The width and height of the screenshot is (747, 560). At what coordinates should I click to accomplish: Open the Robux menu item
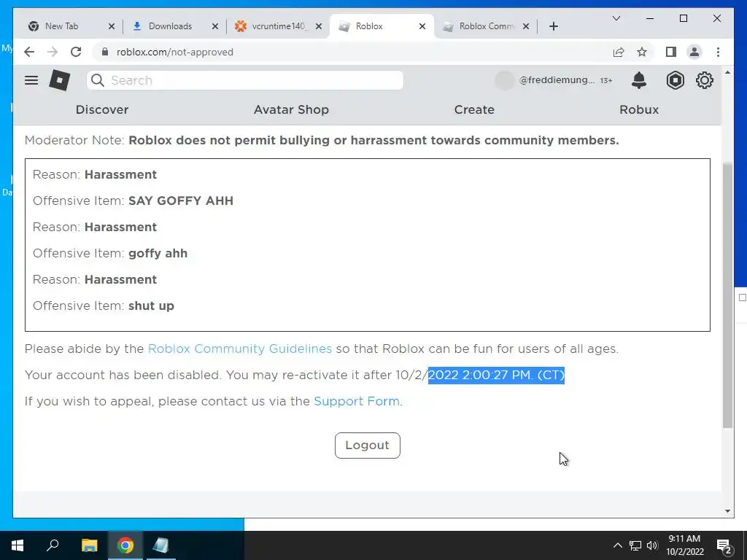(639, 109)
